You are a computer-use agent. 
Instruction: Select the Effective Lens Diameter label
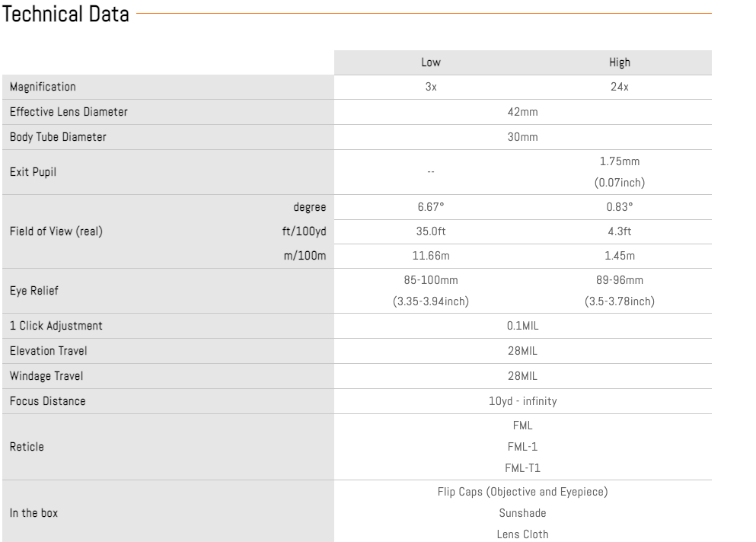point(69,113)
